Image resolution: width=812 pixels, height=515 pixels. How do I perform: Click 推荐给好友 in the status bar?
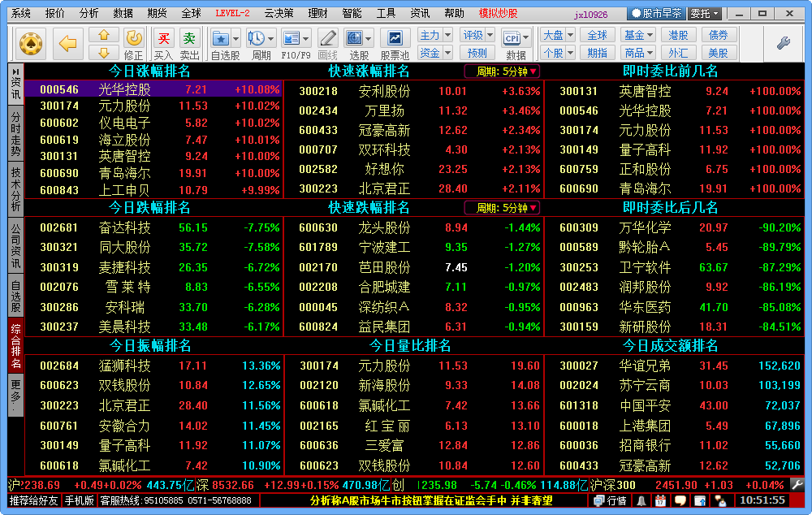[33, 501]
